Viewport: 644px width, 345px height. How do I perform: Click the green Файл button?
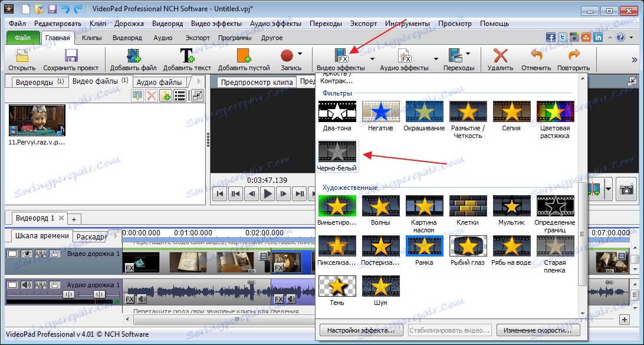[22, 38]
